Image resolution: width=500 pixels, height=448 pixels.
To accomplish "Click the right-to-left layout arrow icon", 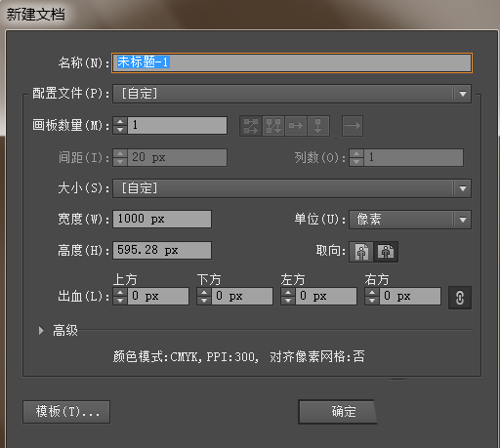I will coord(353,126).
